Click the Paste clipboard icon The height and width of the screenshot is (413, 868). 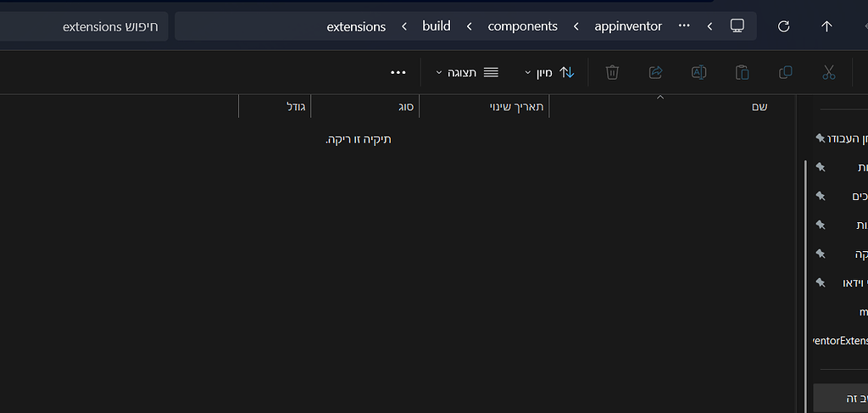click(x=743, y=73)
